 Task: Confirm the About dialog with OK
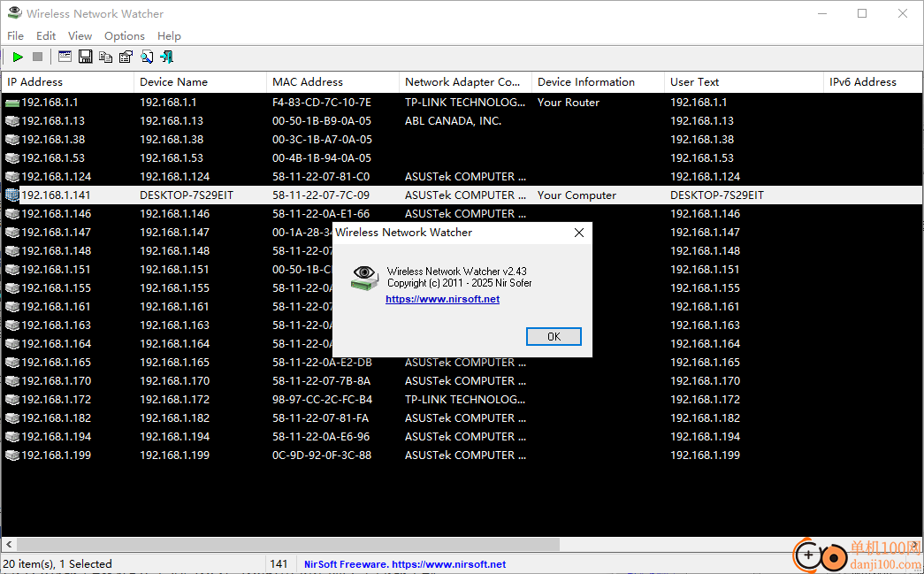(554, 336)
